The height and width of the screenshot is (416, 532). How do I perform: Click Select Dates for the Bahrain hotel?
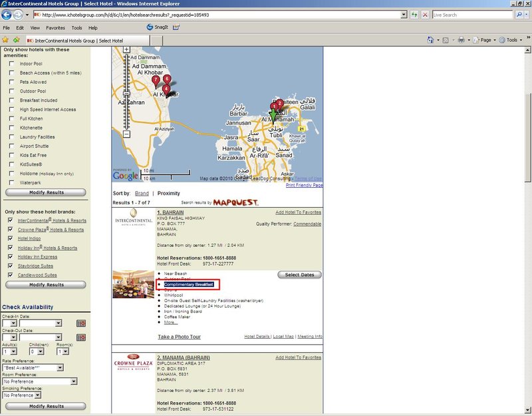pyautogui.click(x=300, y=275)
